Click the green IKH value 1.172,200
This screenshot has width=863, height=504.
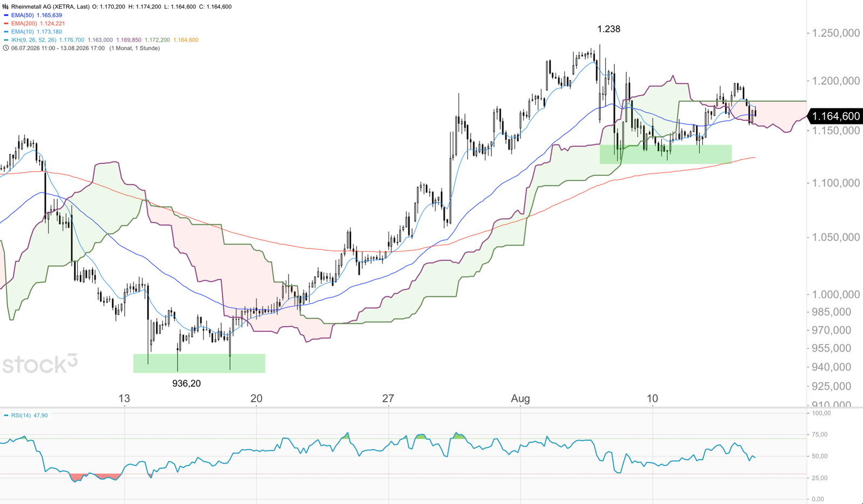pyautogui.click(x=157, y=40)
